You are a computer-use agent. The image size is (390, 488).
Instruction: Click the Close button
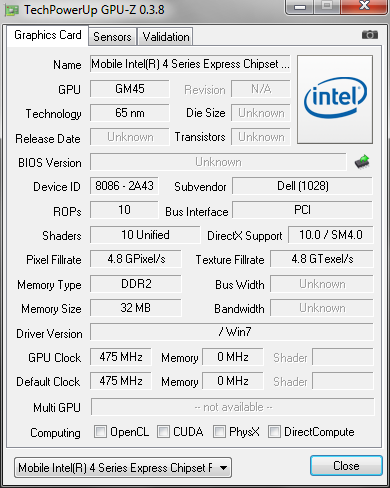tap(346, 466)
